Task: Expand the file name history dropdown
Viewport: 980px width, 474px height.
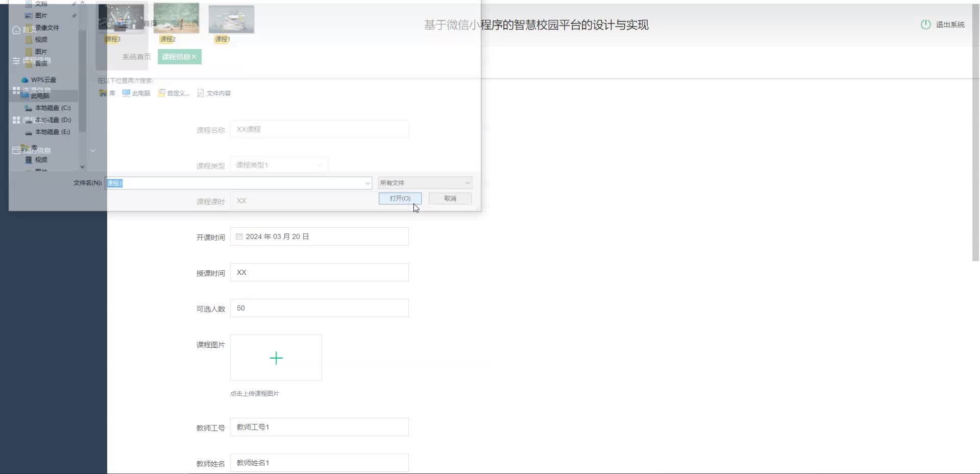Action: [x=367, y=183]
